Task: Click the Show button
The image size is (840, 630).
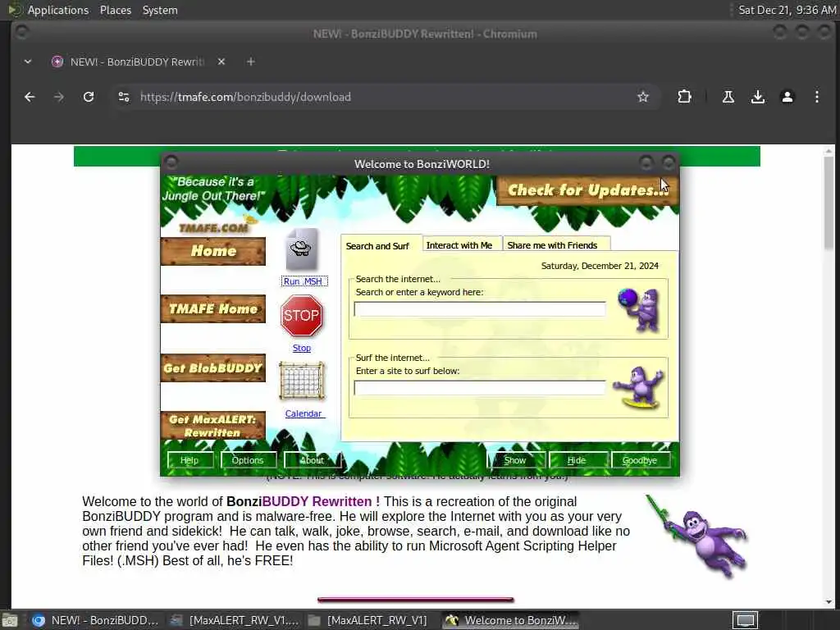Action: pos(515,460)
